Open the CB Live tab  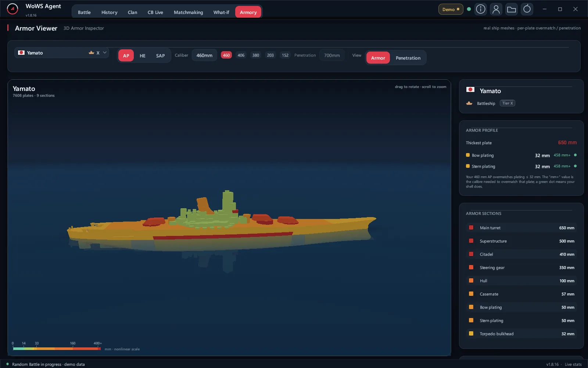155,12
